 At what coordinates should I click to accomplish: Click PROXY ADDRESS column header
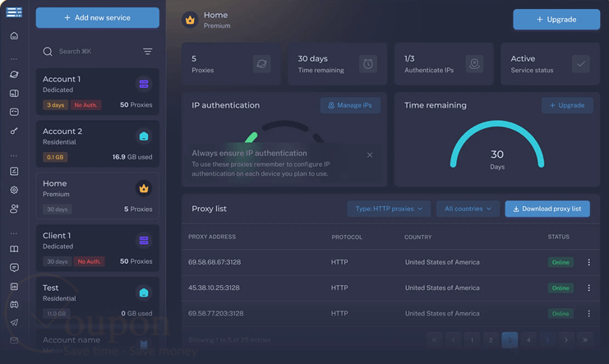[x=212, y=237]
